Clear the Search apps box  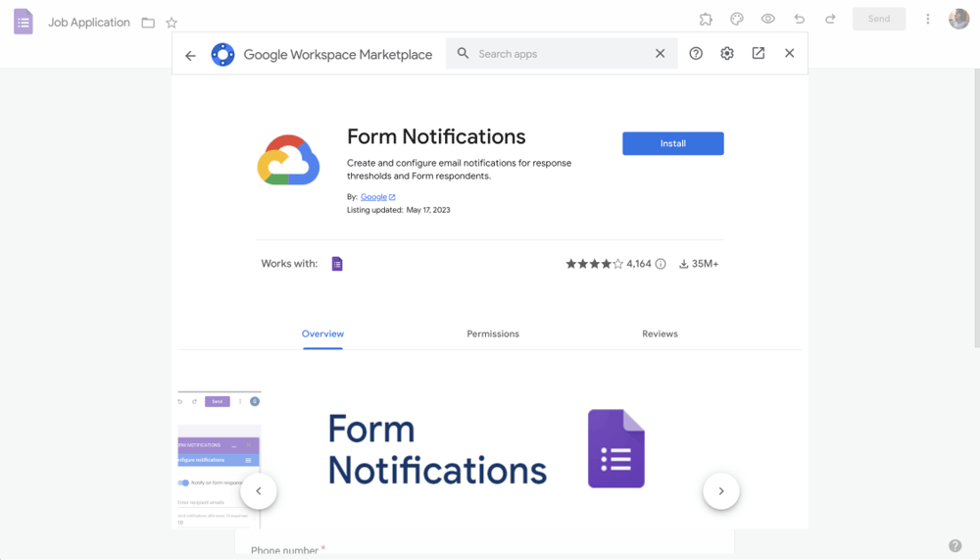(660, 54)
